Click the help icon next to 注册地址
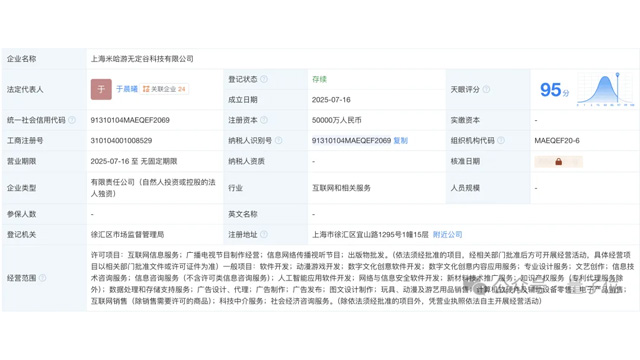This screenshot has height=360, width=640. 264,234
